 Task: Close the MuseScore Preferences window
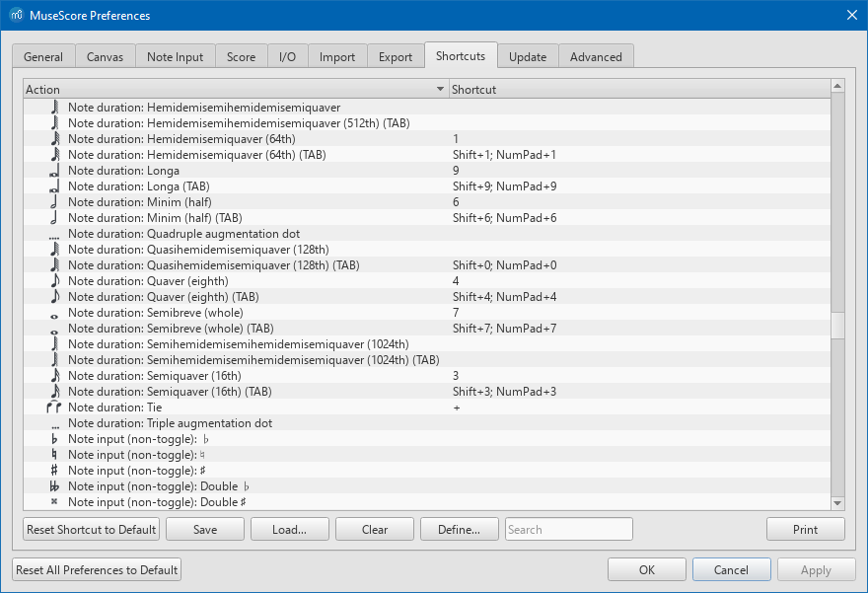(x=852, y=15)
